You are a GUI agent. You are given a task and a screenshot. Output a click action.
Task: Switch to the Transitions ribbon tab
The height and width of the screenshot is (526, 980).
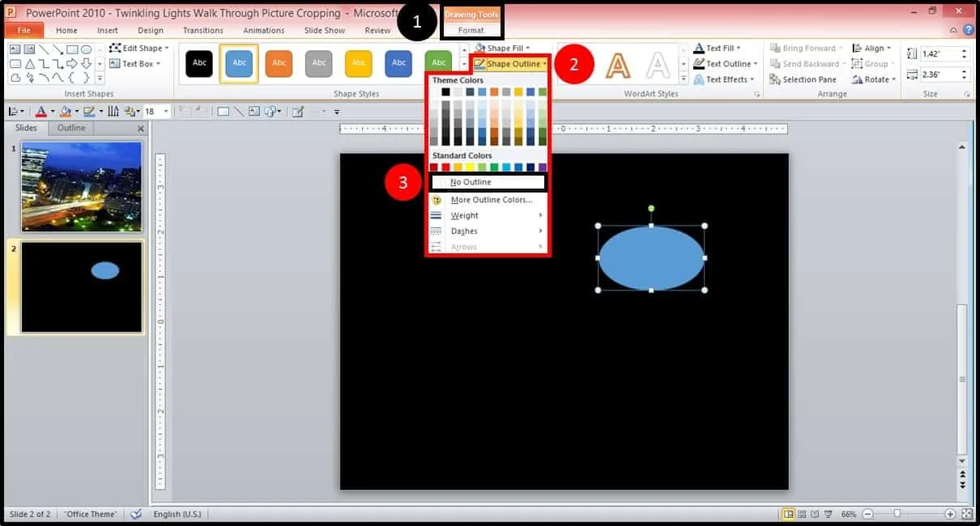pyautogui.click(x=203, y=31)
